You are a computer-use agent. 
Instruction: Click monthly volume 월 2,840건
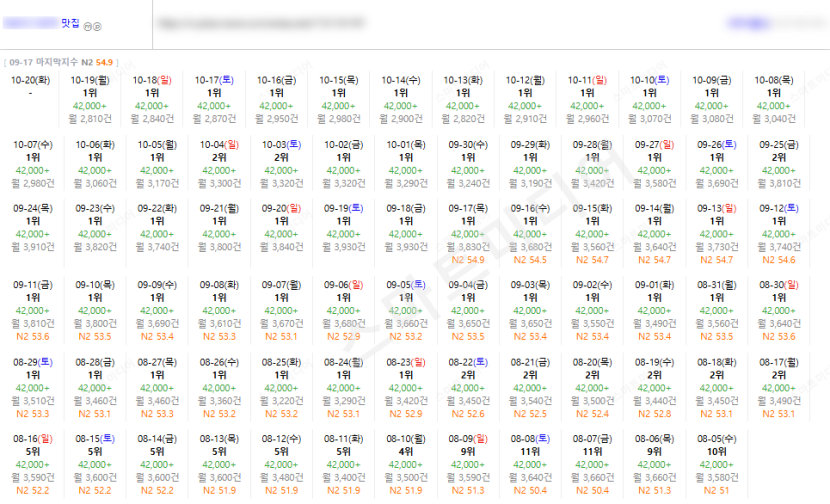(152, 119)
